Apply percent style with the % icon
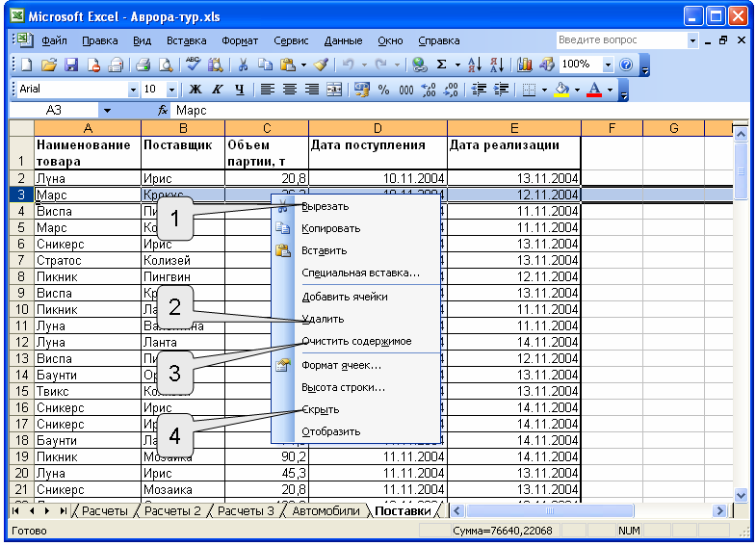Image resolution: width=756 pixels, height=546 pixels. coord(384,90)
